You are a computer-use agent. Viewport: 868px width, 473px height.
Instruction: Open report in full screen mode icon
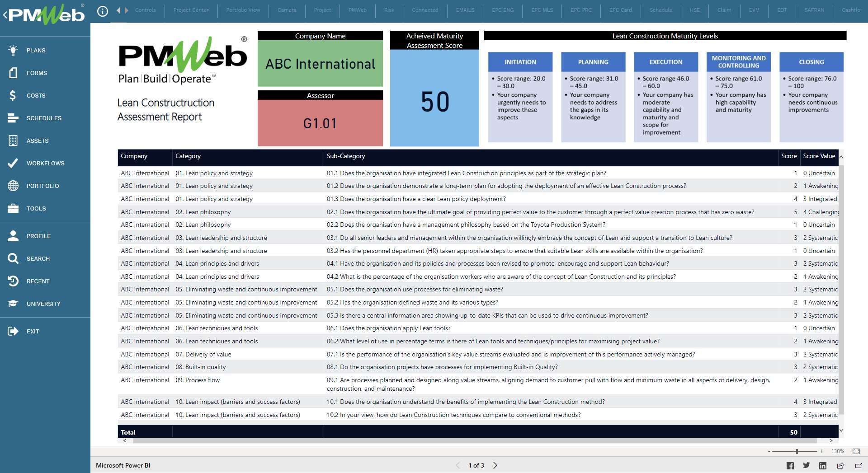pos(859,465)
